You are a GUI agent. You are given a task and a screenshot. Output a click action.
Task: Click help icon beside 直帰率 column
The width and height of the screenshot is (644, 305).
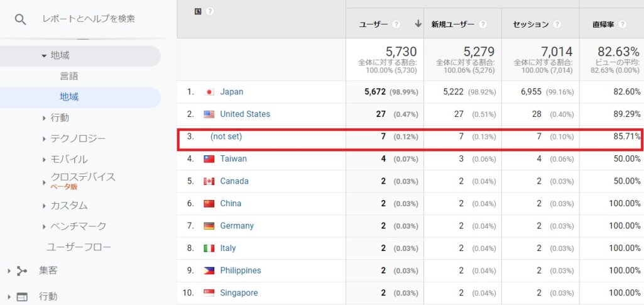point(622,25)
